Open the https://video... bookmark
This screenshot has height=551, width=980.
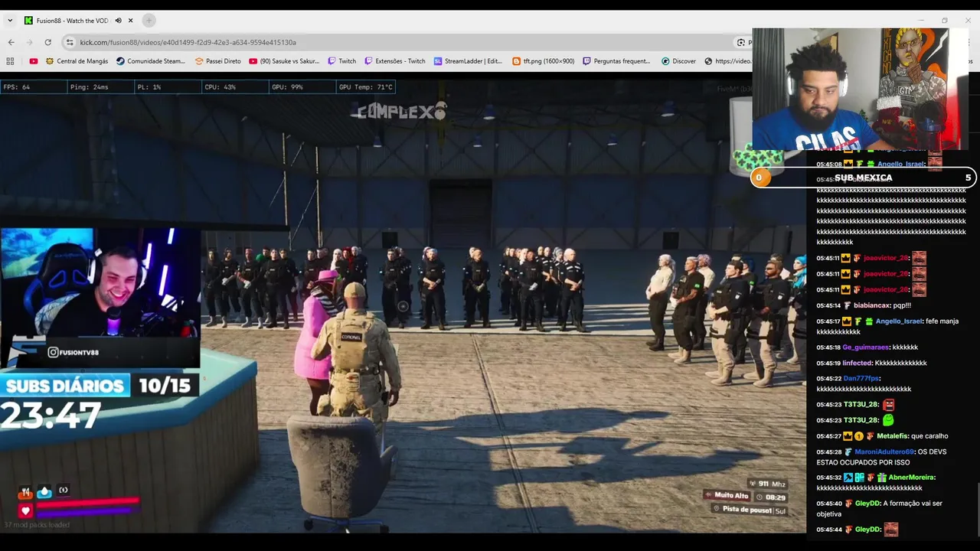727,61
